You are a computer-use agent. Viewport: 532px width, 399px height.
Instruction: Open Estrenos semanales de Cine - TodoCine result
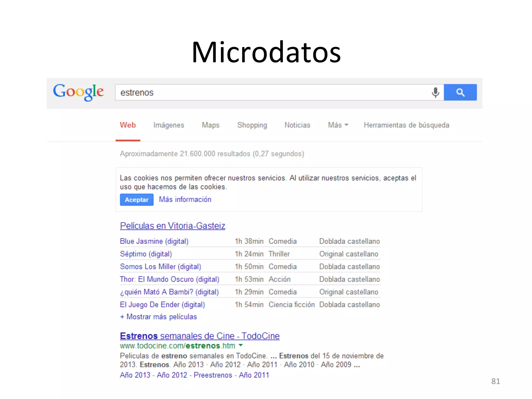(x=200, y=336)
